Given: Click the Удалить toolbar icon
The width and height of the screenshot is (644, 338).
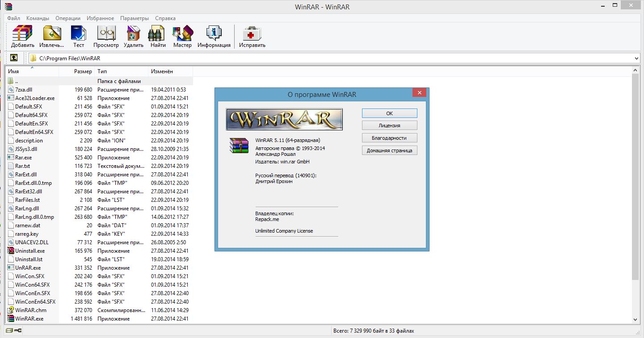Looking at the screenshot, I should [133, 33].
